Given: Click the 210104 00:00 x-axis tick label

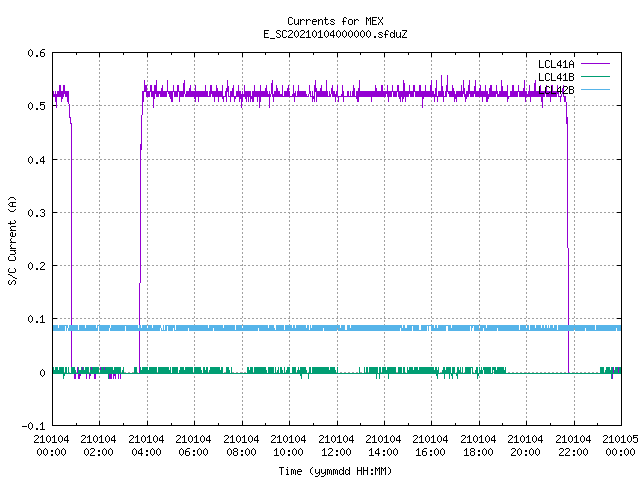Looking at the screenshot, I should [51, 446].
